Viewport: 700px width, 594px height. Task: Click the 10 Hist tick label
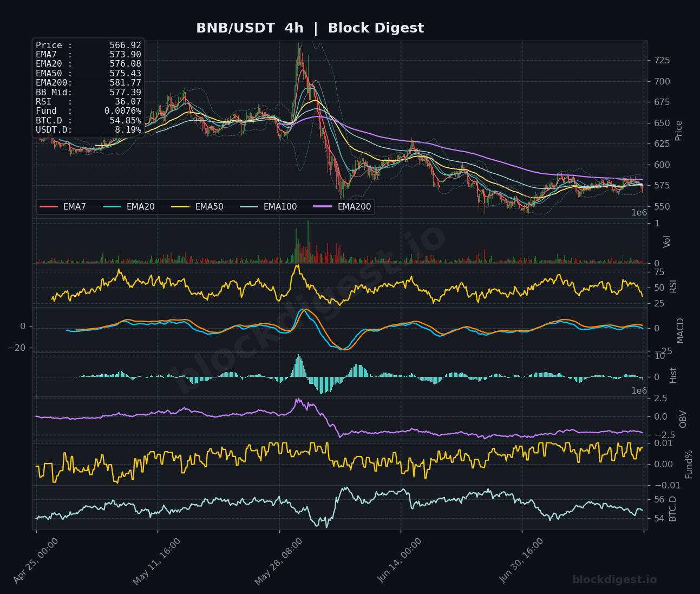pyautogui.click(x=659, y=356)
